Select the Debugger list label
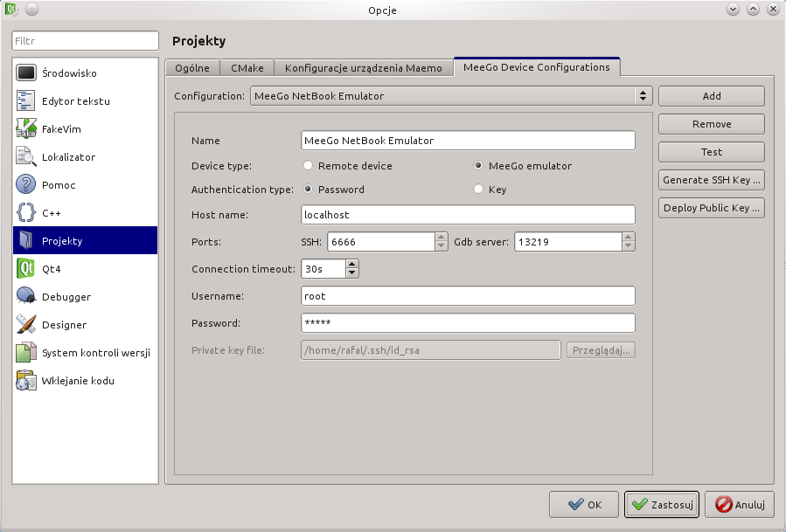786x532 pixels. click(66, 297)
